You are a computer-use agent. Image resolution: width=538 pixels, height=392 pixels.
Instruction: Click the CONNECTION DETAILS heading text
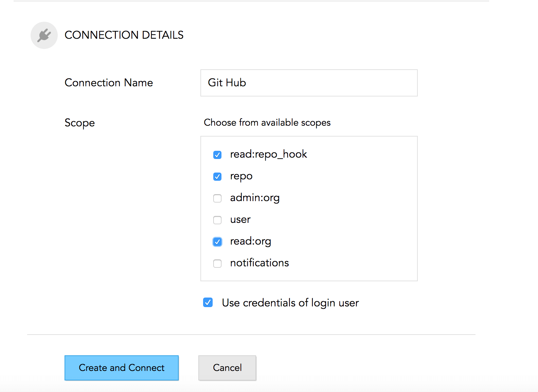(124, 35)
